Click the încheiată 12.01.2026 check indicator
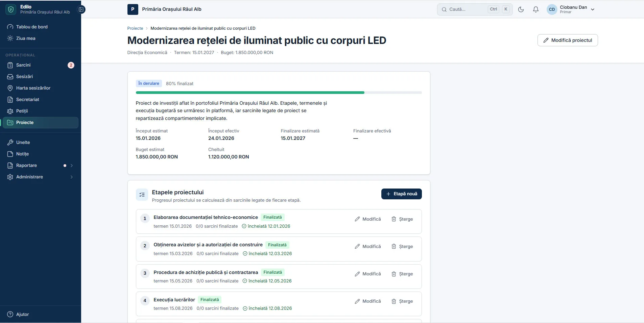Image resolution: width=644 pixels, height=323 pixels. pos(266,226)
